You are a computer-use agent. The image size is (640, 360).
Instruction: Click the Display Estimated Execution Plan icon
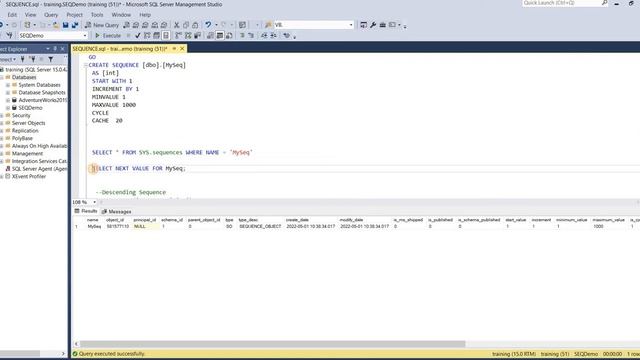point(147,36)
